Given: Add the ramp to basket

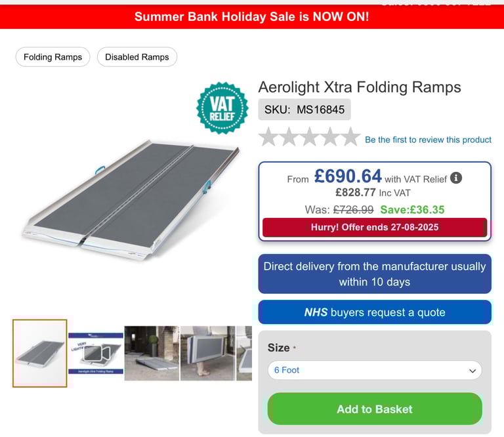Looking at the screenshot, I should 375,409.
